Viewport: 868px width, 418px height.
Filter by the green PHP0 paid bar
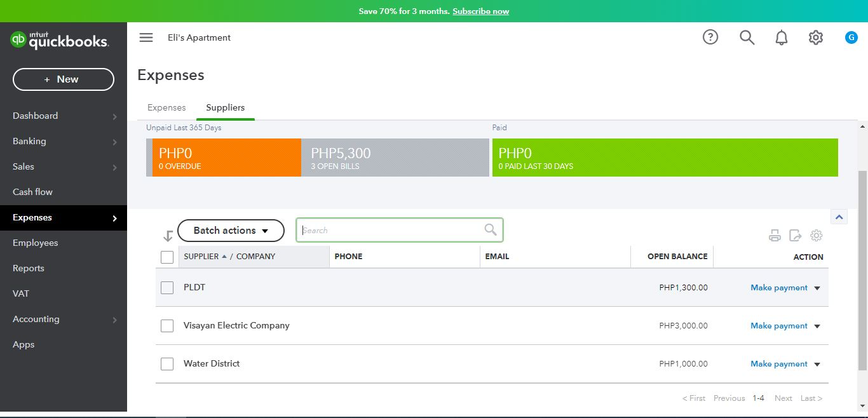tap(665, 158)
